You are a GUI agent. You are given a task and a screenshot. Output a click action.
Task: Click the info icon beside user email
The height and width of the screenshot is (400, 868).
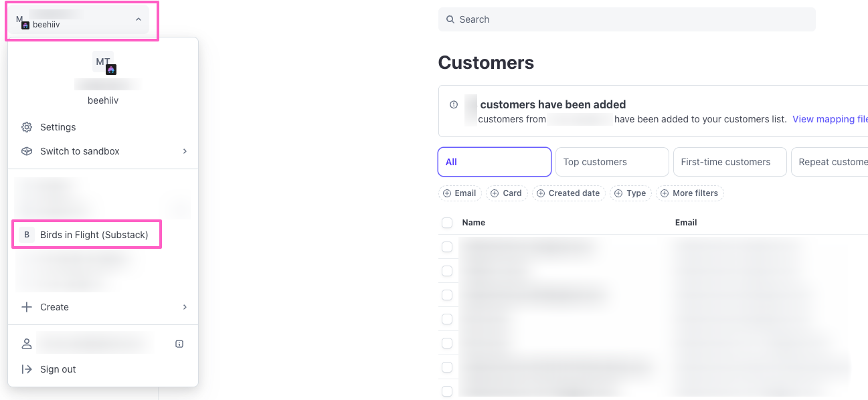pos(179,344)
